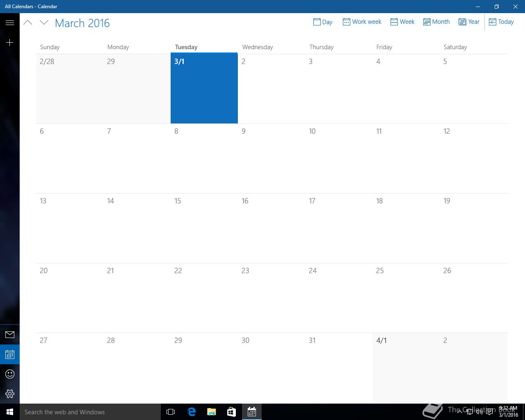Select the March 25 day cell
The width and height of the screenshot is (525, 420).
(406, 298)
